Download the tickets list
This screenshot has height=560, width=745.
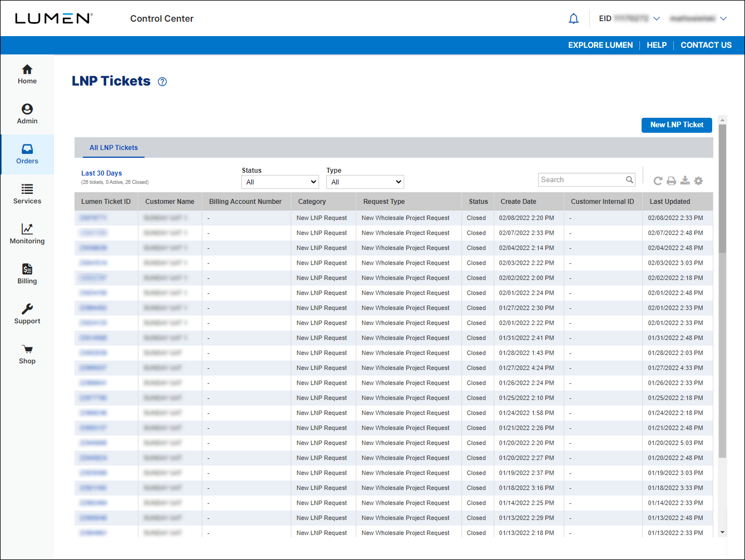pyautogui.click(x=685, y=181)
